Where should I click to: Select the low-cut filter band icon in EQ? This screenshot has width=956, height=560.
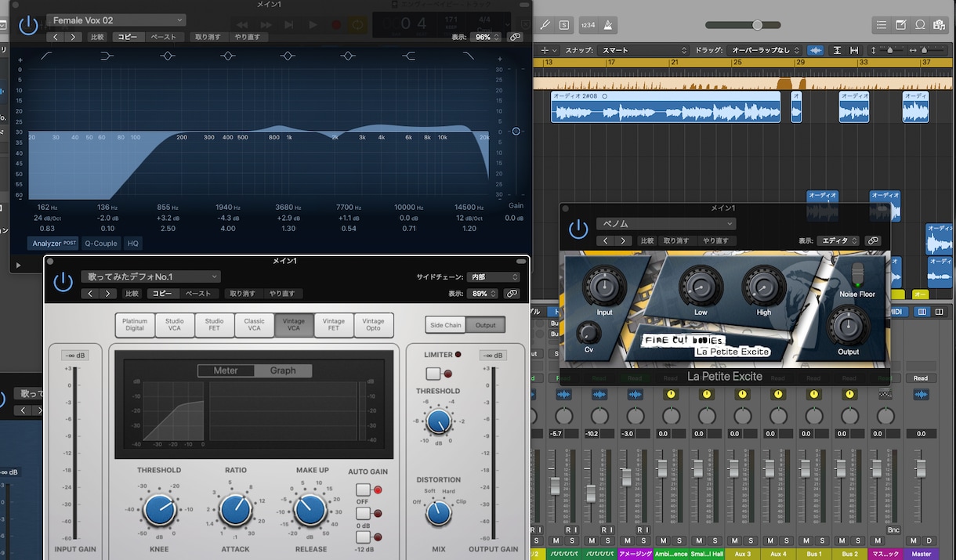coord(46,56)
